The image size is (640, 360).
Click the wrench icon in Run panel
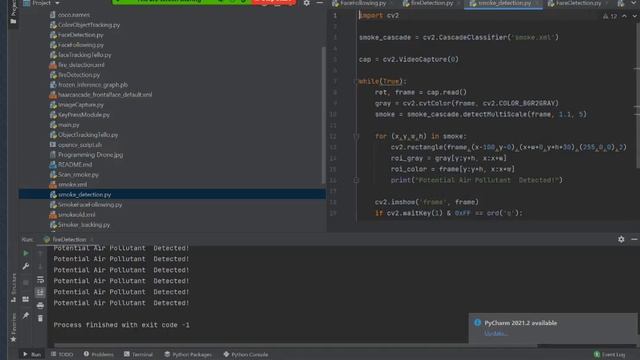[x=26, y=267]
